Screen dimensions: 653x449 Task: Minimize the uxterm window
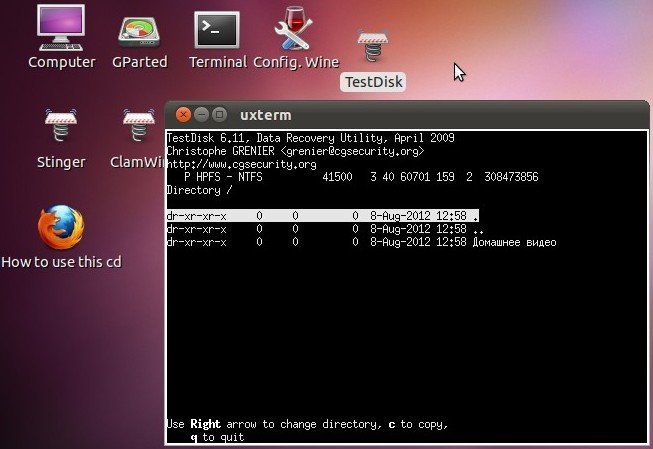point(201,115)
